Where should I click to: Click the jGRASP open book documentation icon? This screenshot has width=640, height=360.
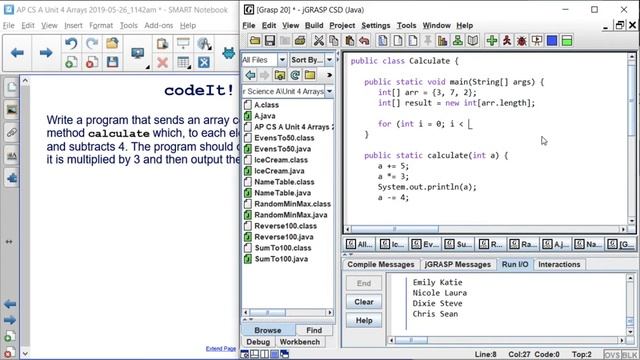tap(473, 40)
